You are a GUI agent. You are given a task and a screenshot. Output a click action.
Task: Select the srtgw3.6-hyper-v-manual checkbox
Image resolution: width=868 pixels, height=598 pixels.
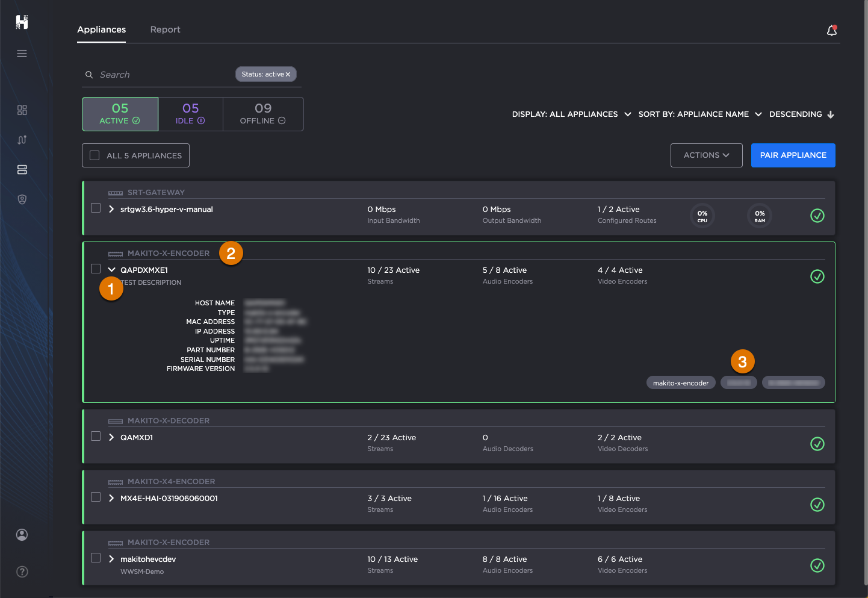pyautogui.click(x=96, y=208)
